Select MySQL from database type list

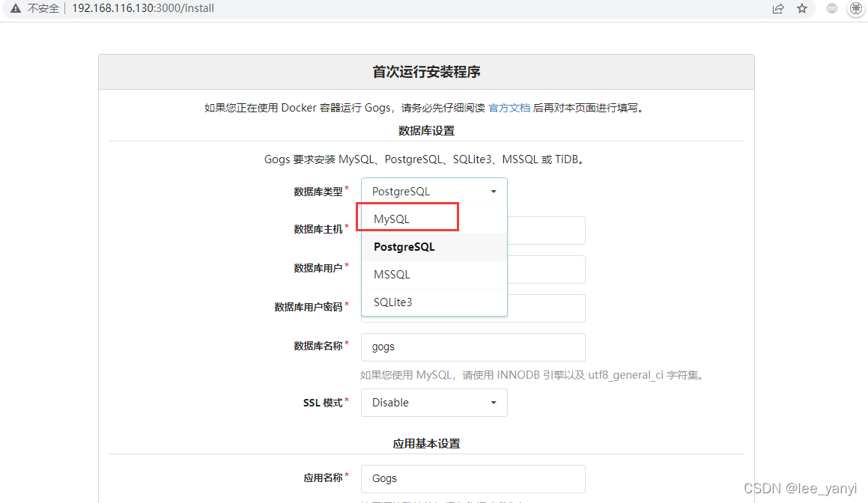coord(434,219)
